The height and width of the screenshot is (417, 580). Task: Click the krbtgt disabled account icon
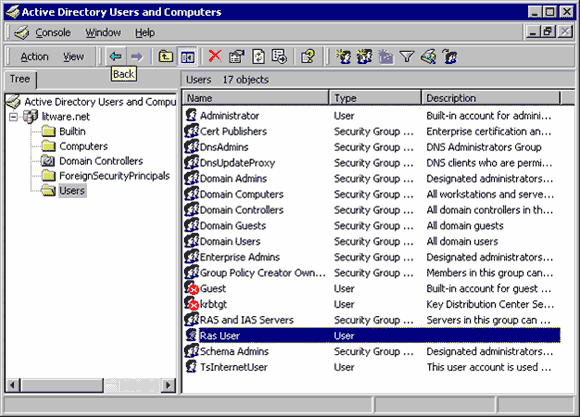point(192,304)
